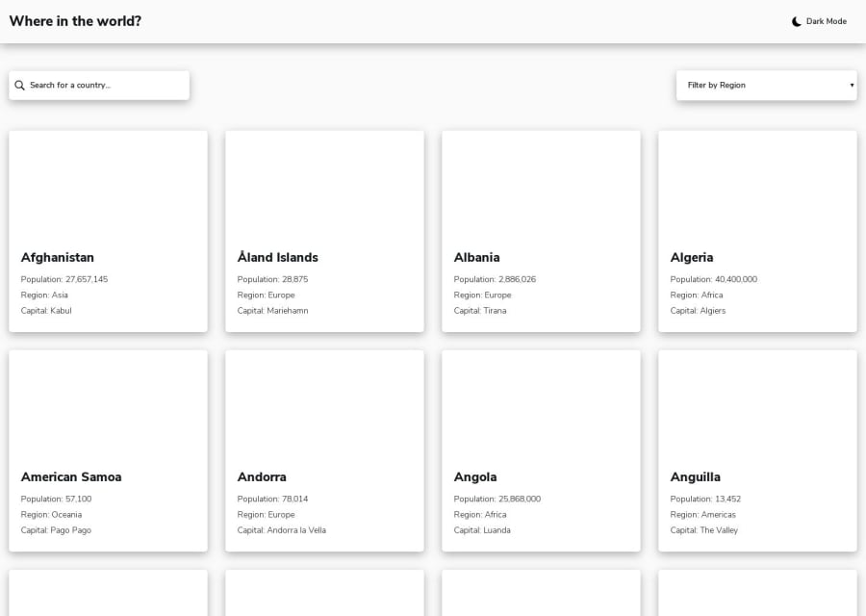Focus the Search for a country field
The width and height of the screenshot is (866, 616).
99,85
